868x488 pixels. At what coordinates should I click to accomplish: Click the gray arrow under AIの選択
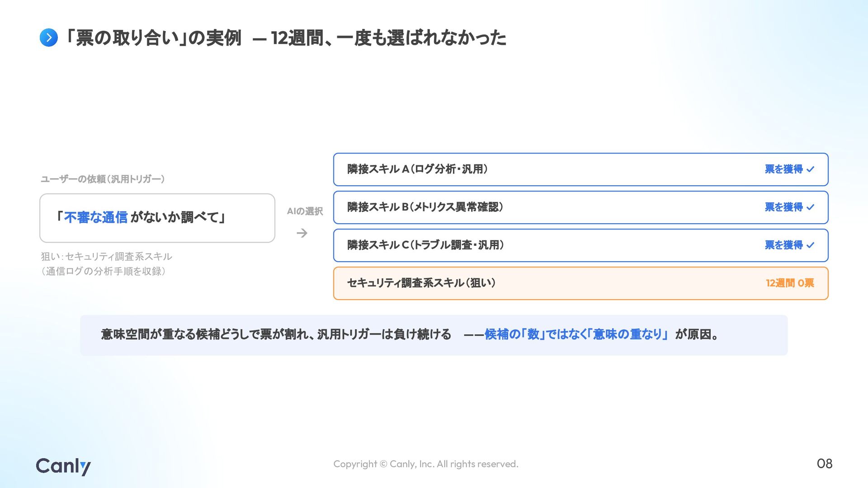[302, 233]
